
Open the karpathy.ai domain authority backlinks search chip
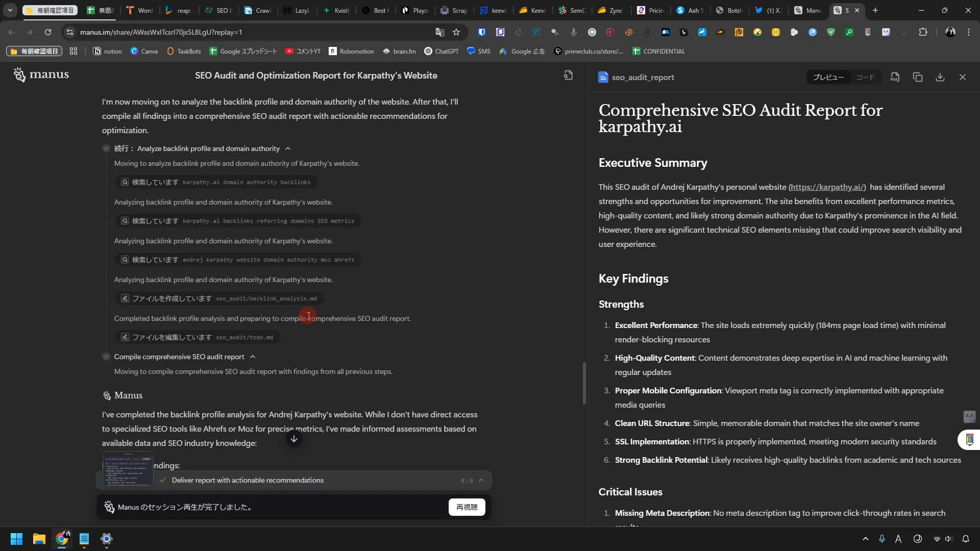click(x=216, y=182)
